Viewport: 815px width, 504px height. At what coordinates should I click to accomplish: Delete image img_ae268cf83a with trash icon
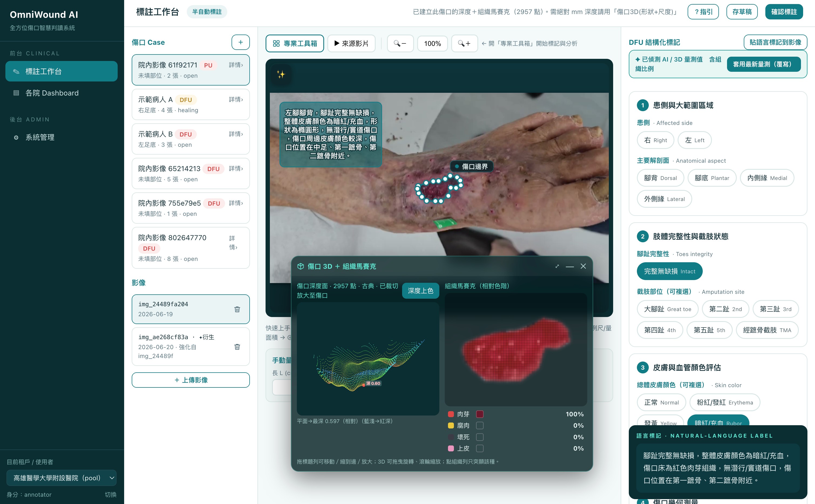pyautogui.click(x=237, y=347)
